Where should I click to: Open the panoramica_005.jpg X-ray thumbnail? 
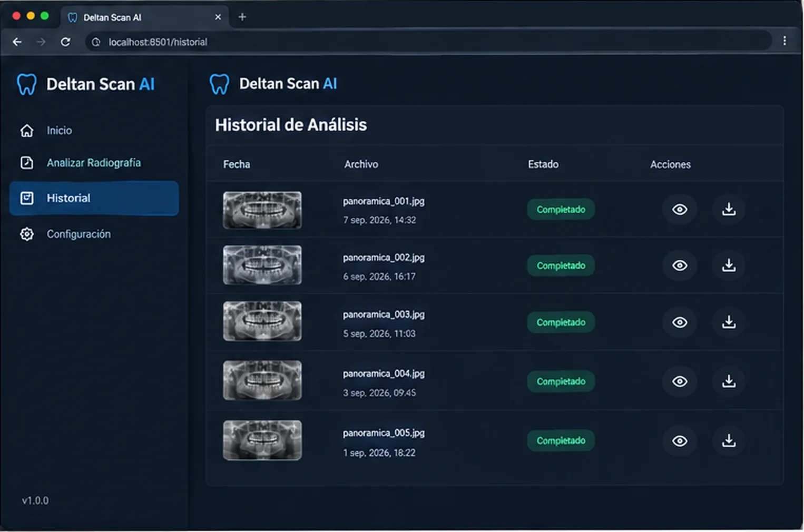[x=262, y=440]
